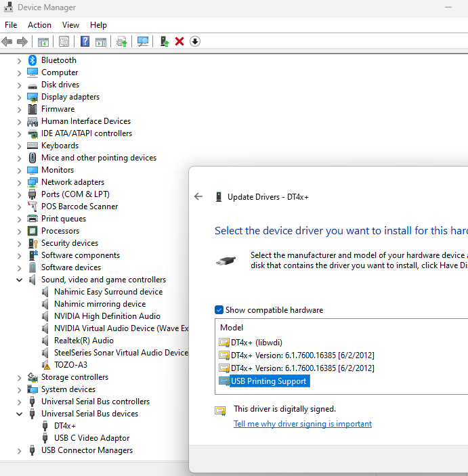The height and width of the screenshot is (476, 468).
Task: Click the Firmware chip icon
Action: point(33,109)
